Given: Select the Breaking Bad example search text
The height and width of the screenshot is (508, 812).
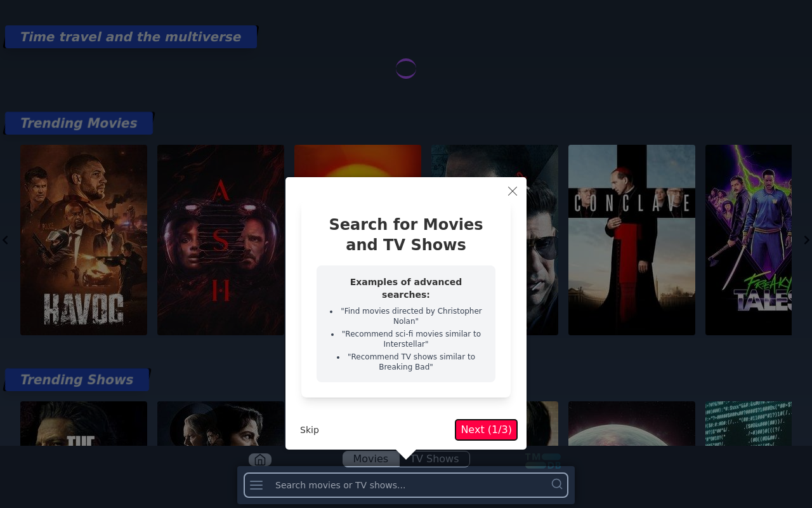Looking at the screenshot, I should (411, 362).
